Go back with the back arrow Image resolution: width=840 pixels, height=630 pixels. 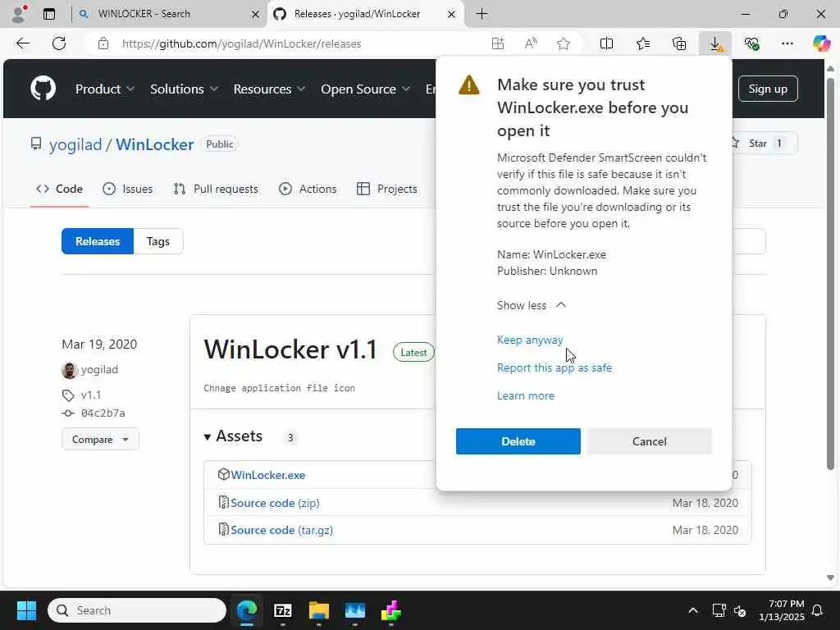[x=23, y=43]
